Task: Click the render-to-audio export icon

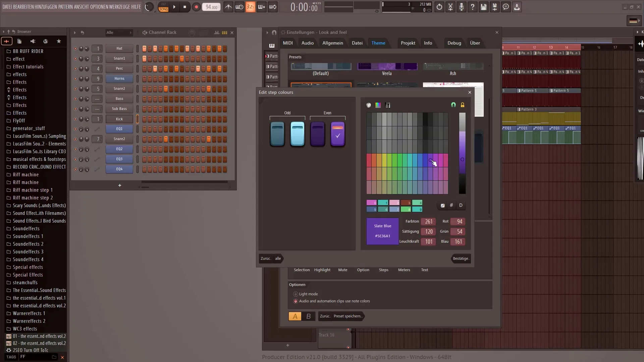Action: (x=495, y=7)
